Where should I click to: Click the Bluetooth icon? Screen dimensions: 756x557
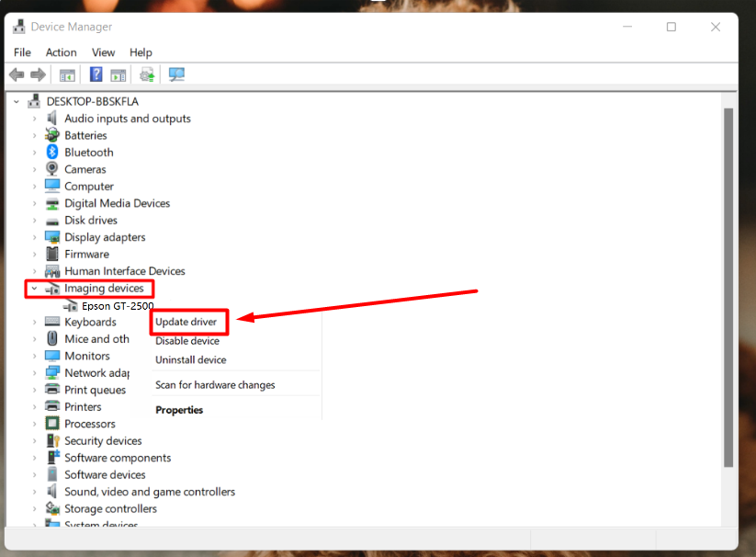pyautogui.click(x=52, y=152)
